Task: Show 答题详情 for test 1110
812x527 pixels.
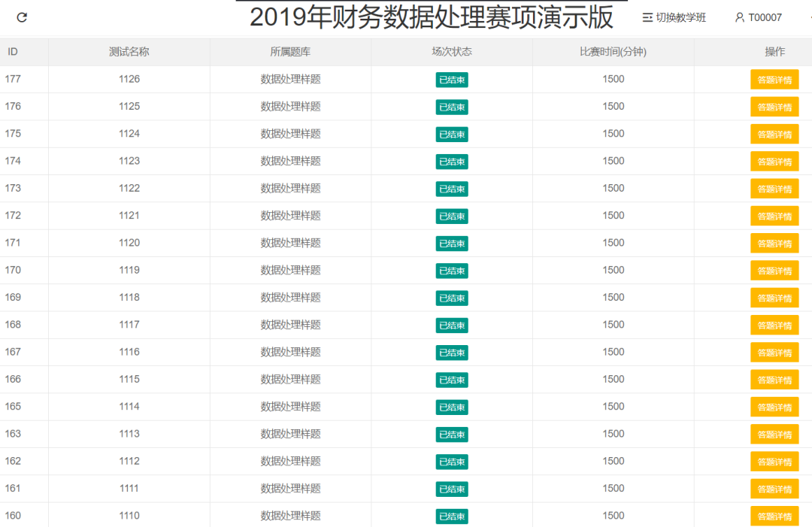Action: [774, 516]
